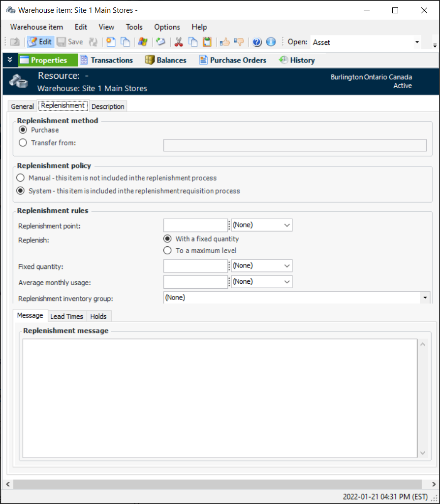This screenshot has width=440, height=504.
Task: Click the warehouse resource nuts-and-bolts icon
Action: [18, 81]
